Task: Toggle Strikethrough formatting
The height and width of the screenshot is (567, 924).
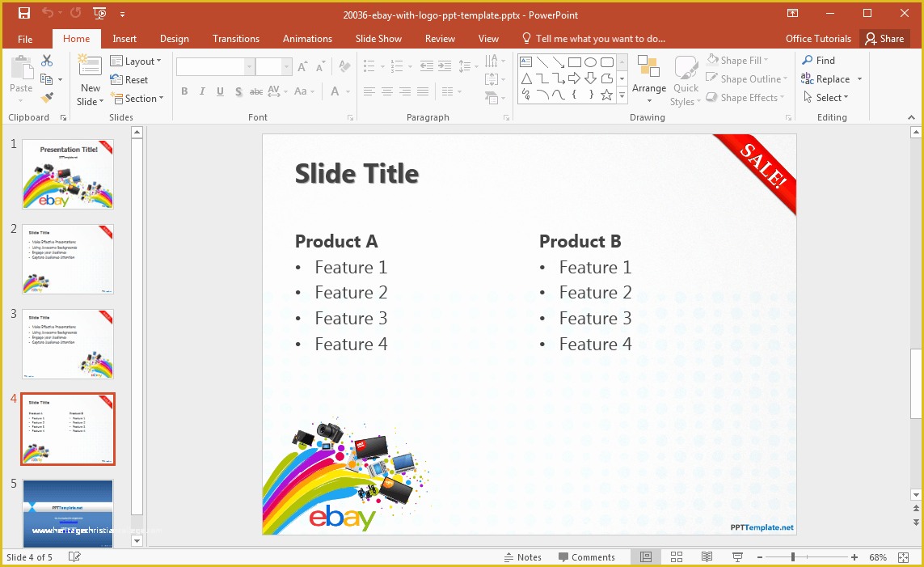Action: [x=255, y=91]
